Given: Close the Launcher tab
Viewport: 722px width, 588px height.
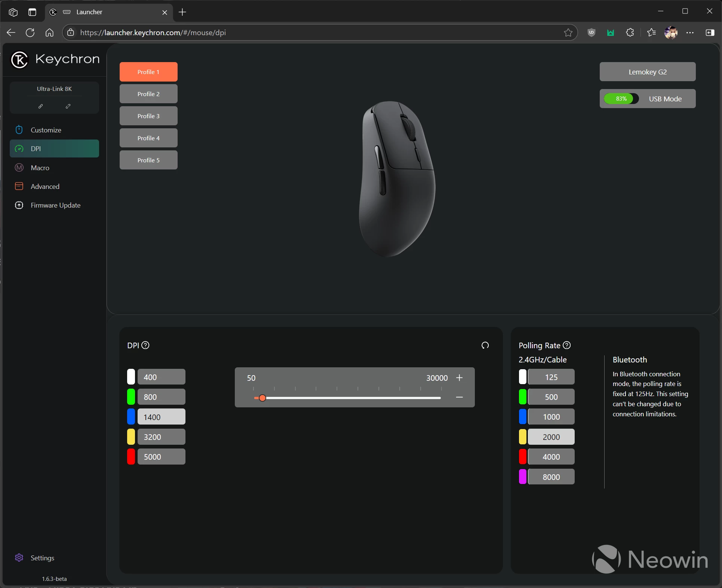Looking at the screenshot, I should point(165,12).
